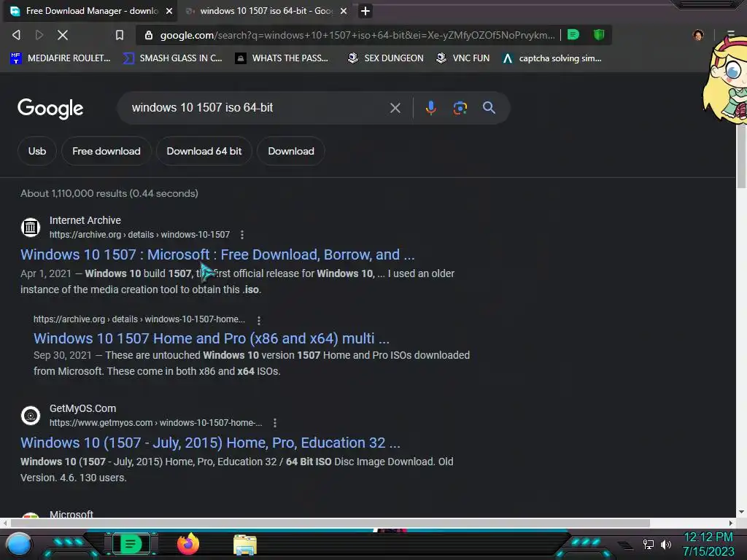Open more options for archive.org windows-10-1507 result
The height and width of the screenshot is (560, 747).
pyautogui.click(x=242, y=235)
